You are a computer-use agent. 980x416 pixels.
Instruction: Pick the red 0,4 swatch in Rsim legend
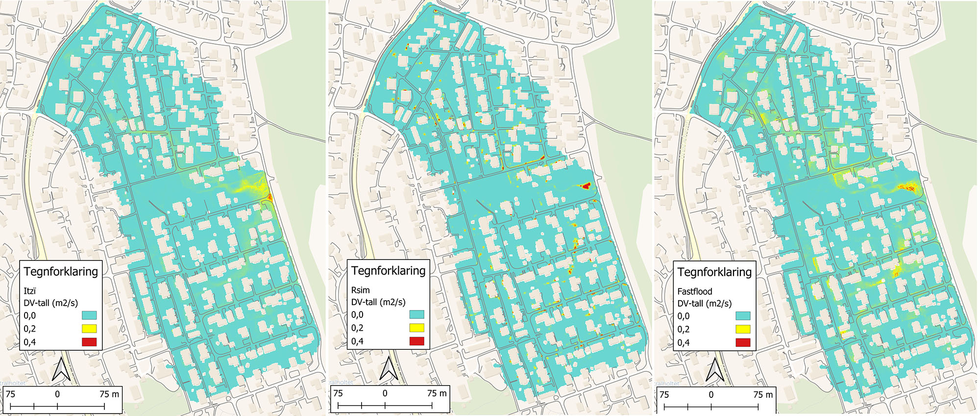coord(416,341)
